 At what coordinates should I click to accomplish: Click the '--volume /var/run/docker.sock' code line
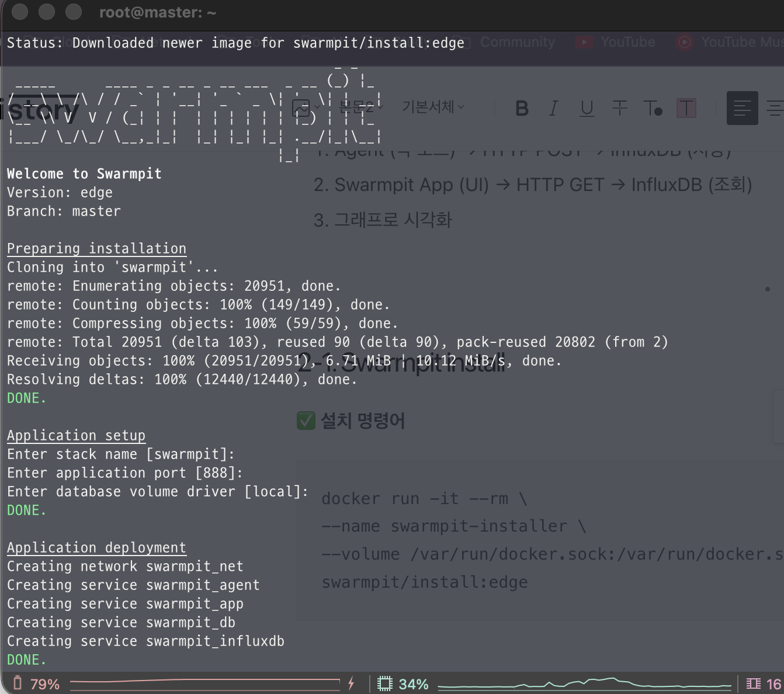click(553, 554)
